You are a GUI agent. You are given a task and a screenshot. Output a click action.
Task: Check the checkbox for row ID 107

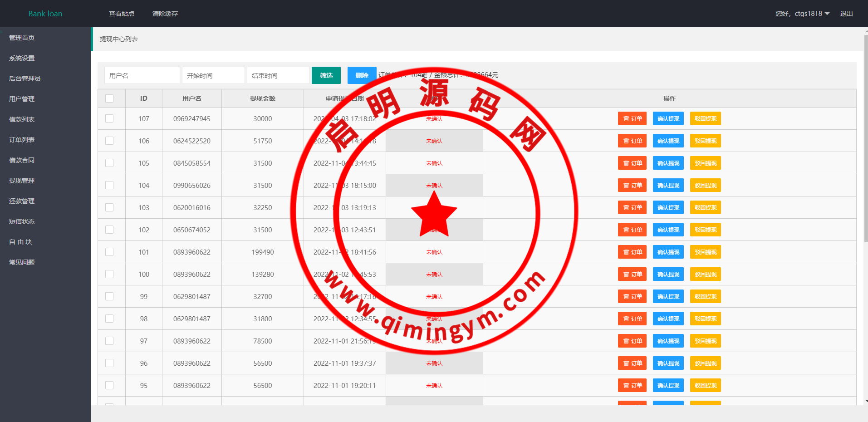[109, 118]
